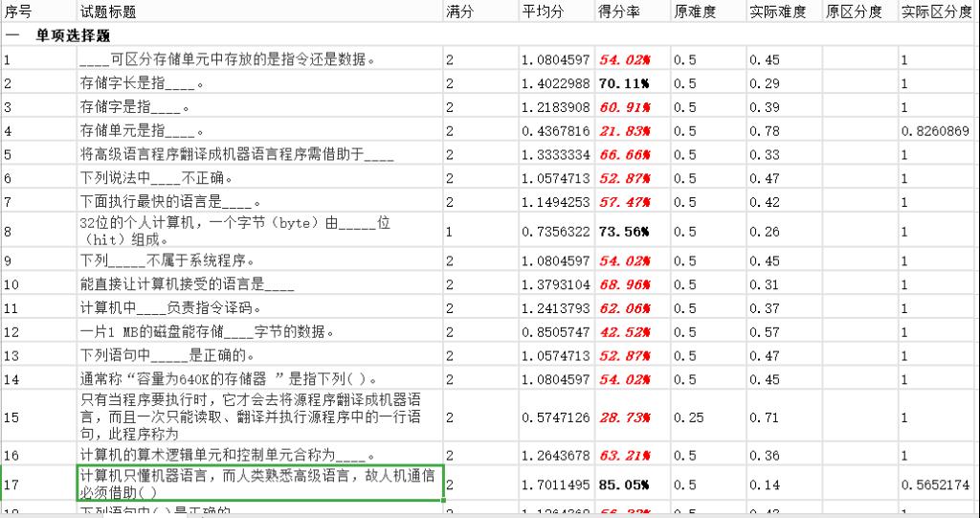Select the question 计算机中负责指令译码
This screenshot has height=518, width=980.
pyautogui.click(x=170, y=308)
